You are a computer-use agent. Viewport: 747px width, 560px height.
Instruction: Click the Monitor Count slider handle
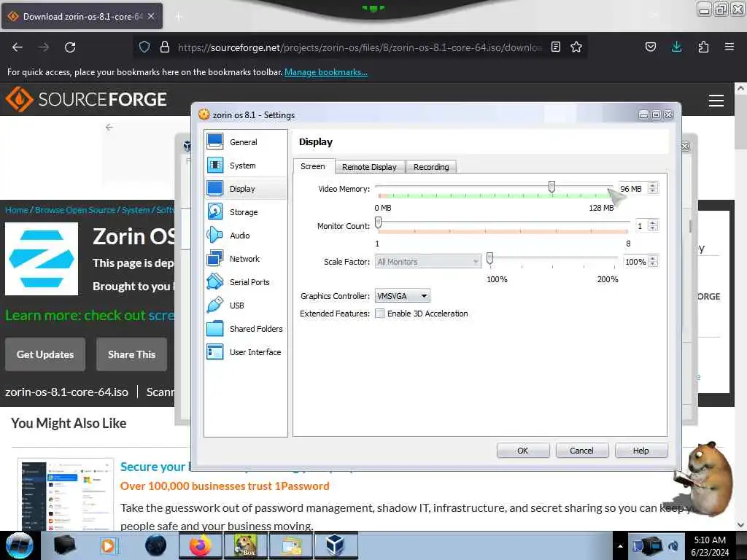click(x=379, y=222)
